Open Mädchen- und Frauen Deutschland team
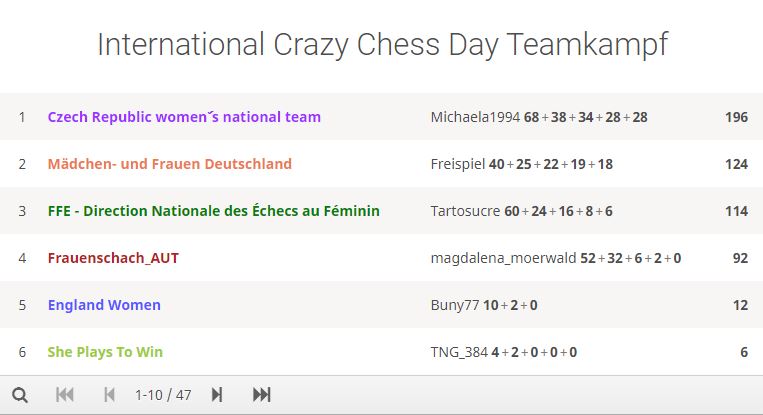This screenshot has width=763, height=415. (170, 164)
